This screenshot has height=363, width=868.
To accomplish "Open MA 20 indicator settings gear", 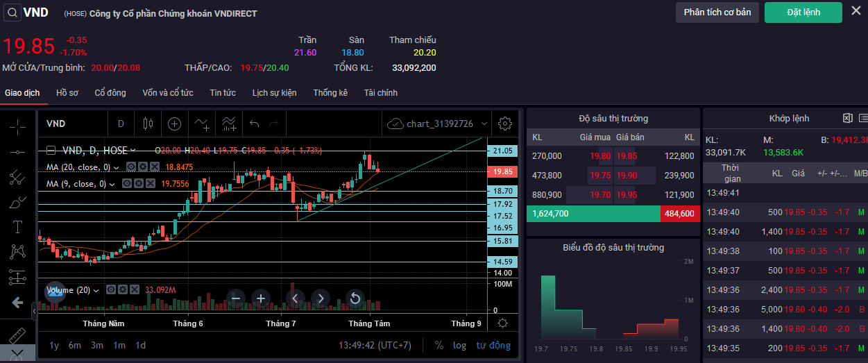I will [x=142, y=167].
